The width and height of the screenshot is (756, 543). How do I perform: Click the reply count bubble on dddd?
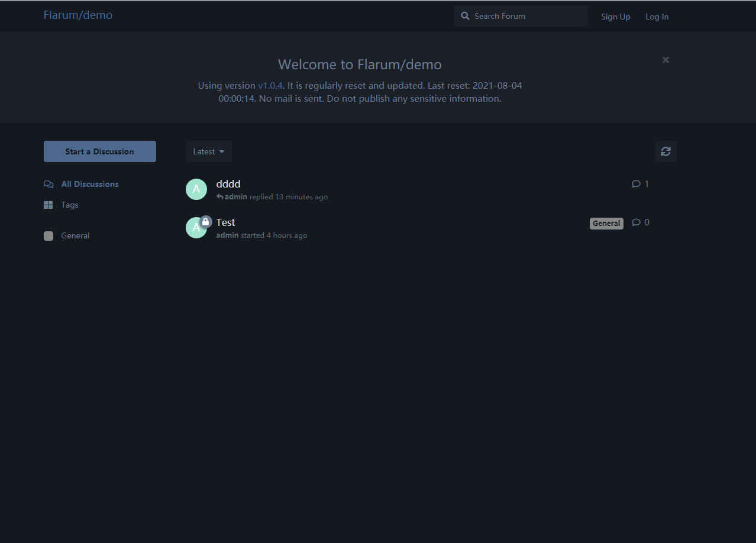[x=641, y=184]
